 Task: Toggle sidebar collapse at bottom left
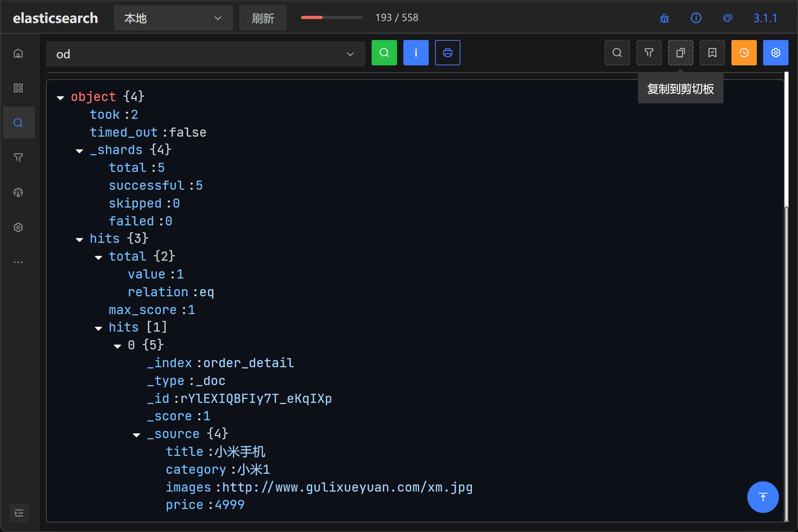19,513
